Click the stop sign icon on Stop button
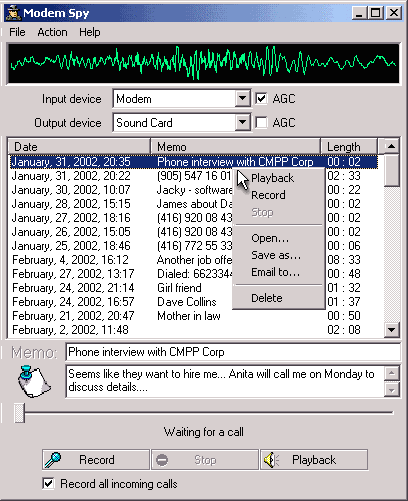This screenshot has height=501, width=408. [162, 460]
